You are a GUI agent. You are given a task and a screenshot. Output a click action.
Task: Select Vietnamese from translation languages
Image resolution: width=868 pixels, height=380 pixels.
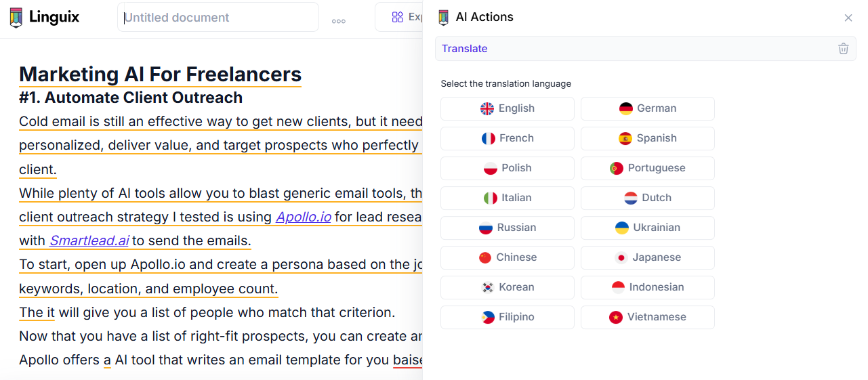[x=647, y=317]
